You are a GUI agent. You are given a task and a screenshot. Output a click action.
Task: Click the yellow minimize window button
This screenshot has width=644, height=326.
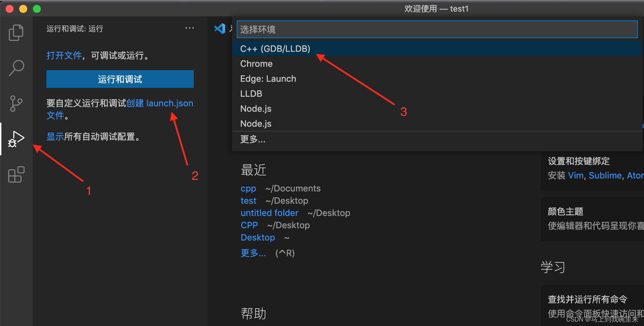23,9
